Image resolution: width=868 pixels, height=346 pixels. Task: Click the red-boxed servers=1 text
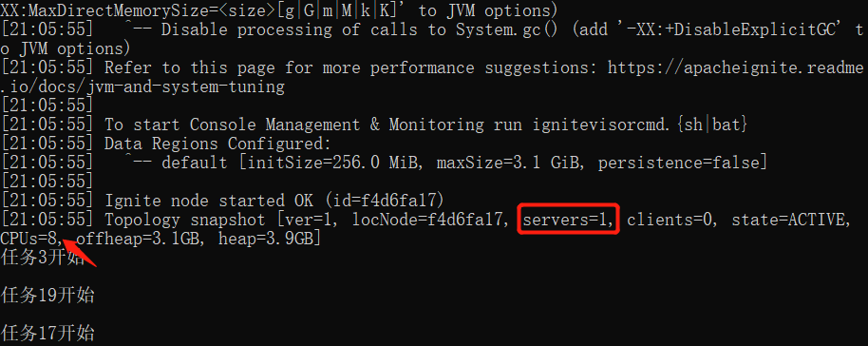[568, 221]
